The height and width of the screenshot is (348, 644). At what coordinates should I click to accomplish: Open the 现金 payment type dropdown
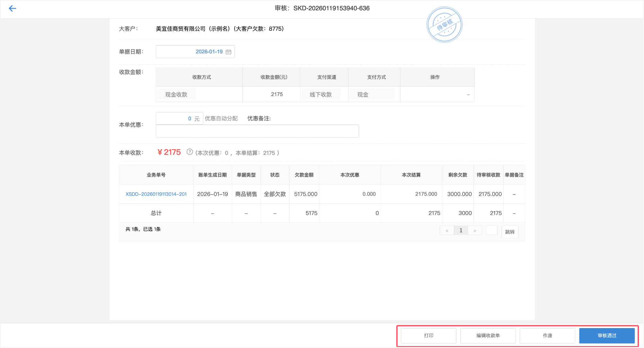(x=372, y=94)
